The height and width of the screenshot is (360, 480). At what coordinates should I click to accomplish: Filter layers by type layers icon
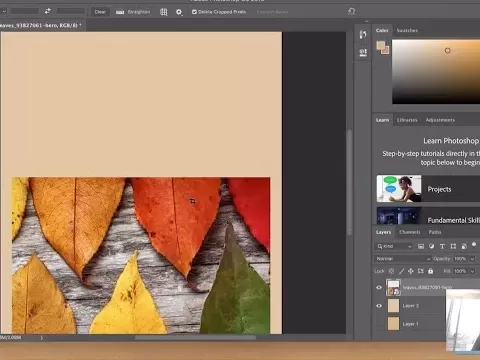[x=442, y=246]
